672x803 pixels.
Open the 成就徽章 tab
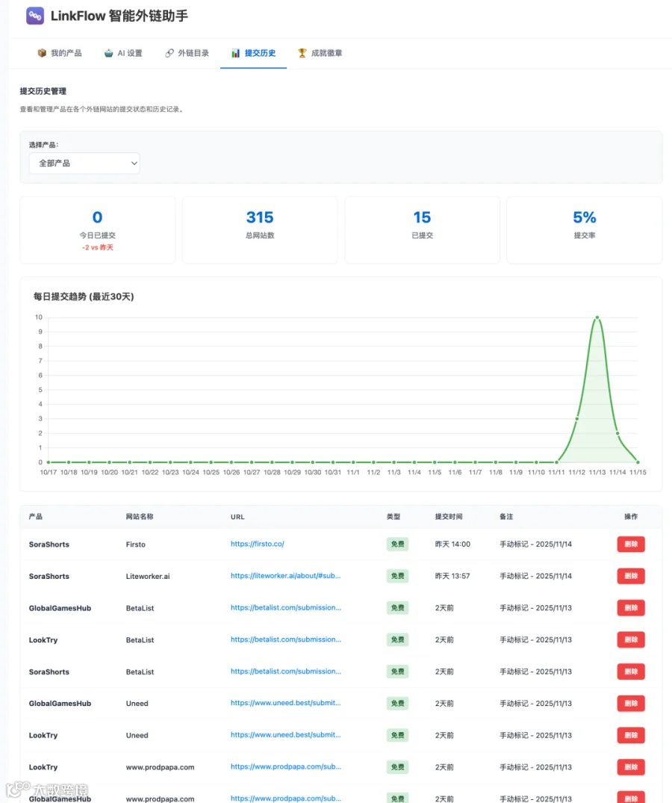click(x=320, y=53)
